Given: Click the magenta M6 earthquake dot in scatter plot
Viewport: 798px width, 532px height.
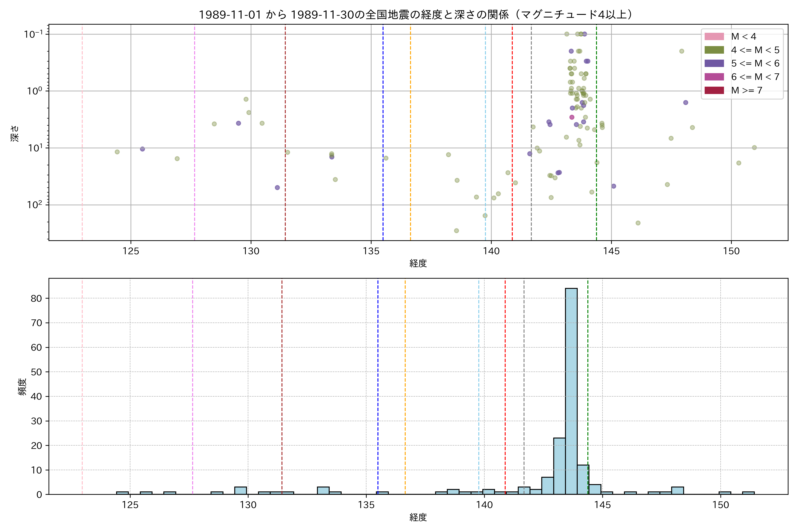Looking at the screenshot, I should pos(572,117).
